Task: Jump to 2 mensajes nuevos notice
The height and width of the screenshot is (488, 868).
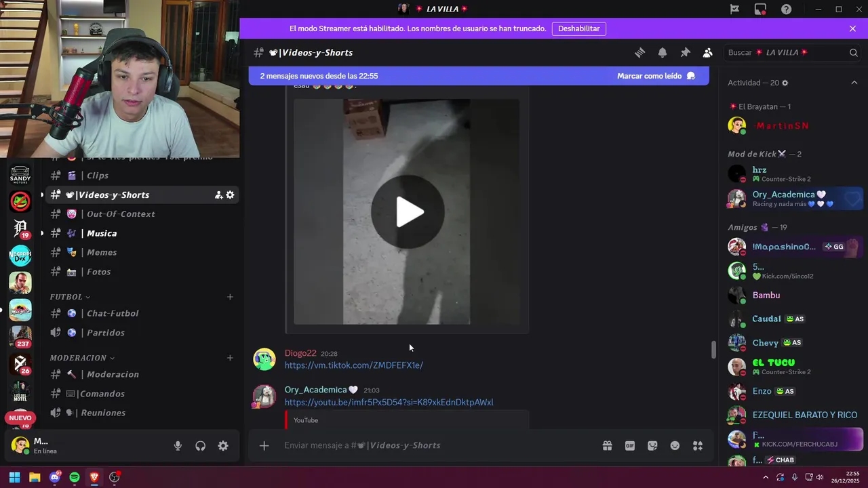Action: [319, 76]
